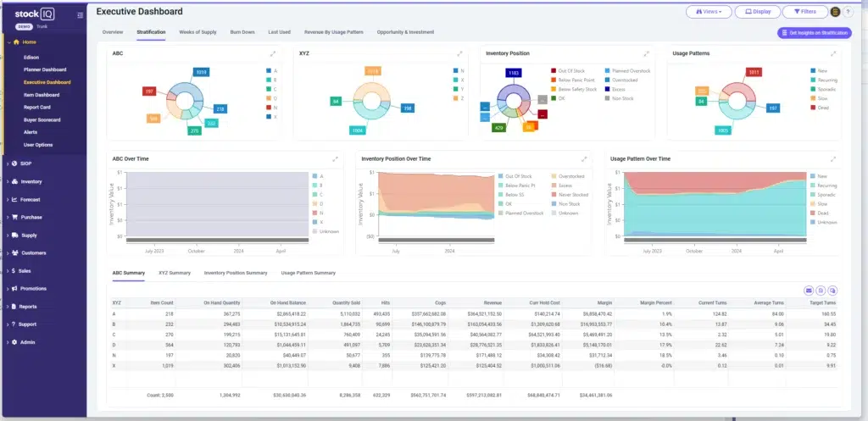The image size is (868, 421).
Task: Sort table by Item Count column header
Action: click(x=162, y=302)
